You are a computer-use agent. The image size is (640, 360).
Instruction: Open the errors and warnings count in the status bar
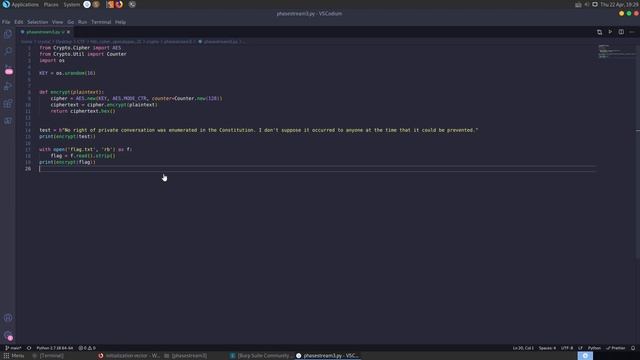(x=87, y=348)
